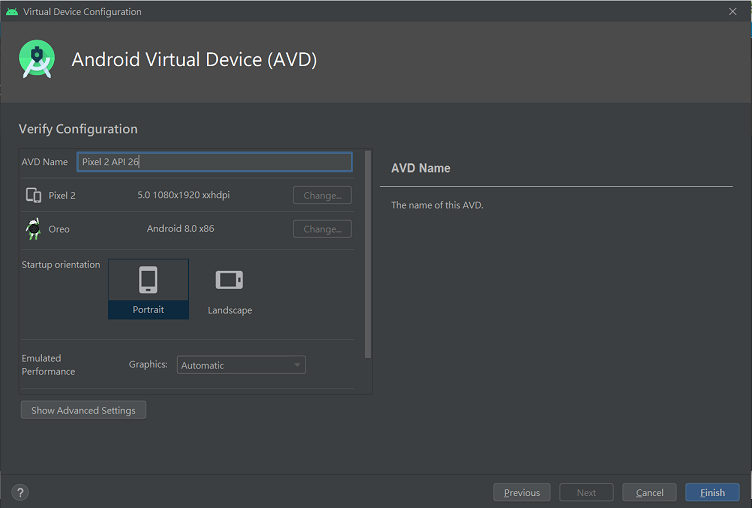The height and width of the screenshot is (508, 752).
Task: Finish creating the AVD
Action: tap(712, 493)
